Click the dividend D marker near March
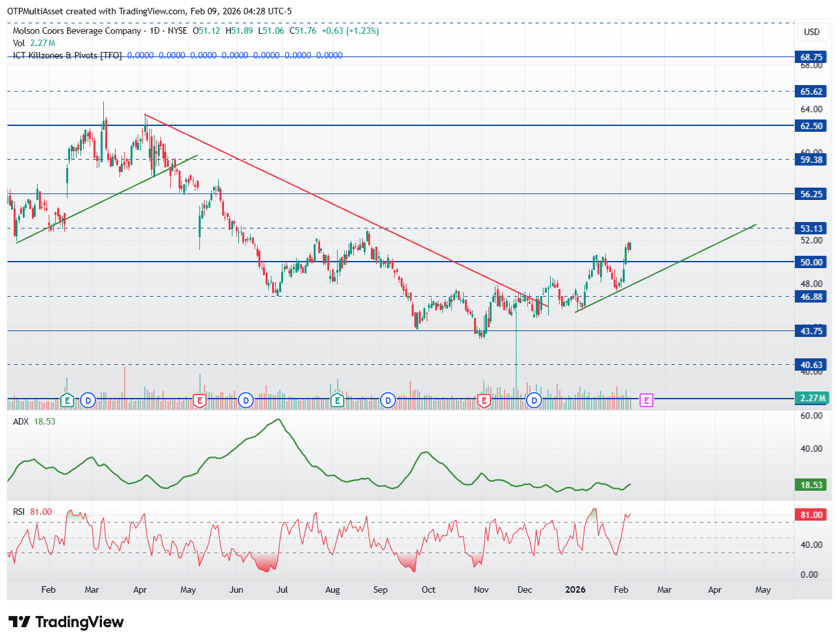 coord(88,401)
